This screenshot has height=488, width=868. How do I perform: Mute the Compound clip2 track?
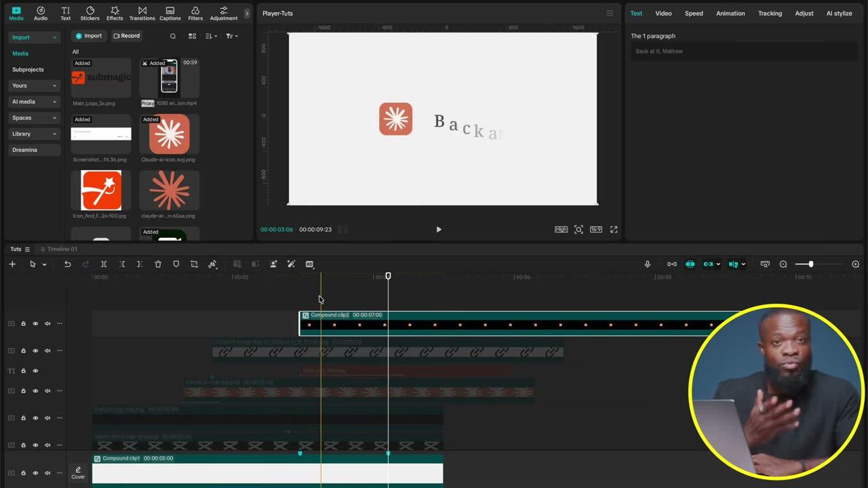pyautogui.click(x=47, y=324)
